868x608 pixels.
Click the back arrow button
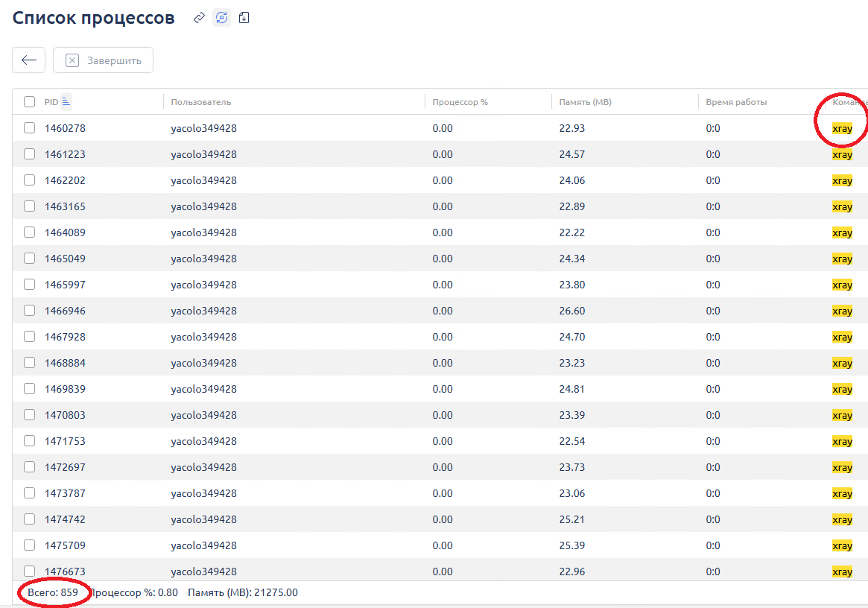pyautogui.click(x=29, y=60)
